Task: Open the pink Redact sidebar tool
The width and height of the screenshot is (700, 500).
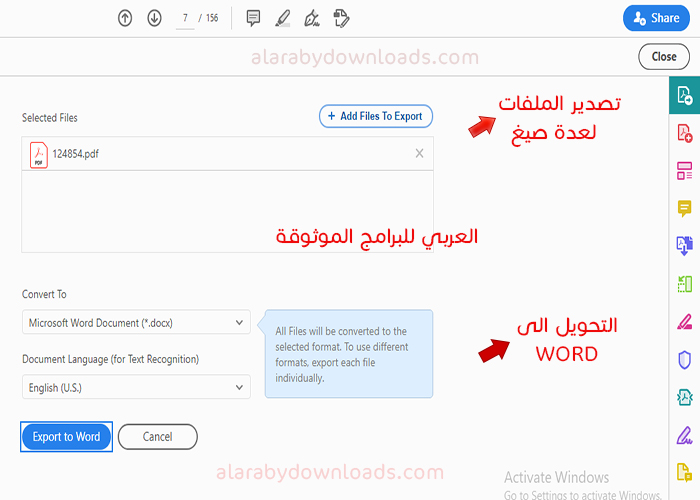Action: 684,322
